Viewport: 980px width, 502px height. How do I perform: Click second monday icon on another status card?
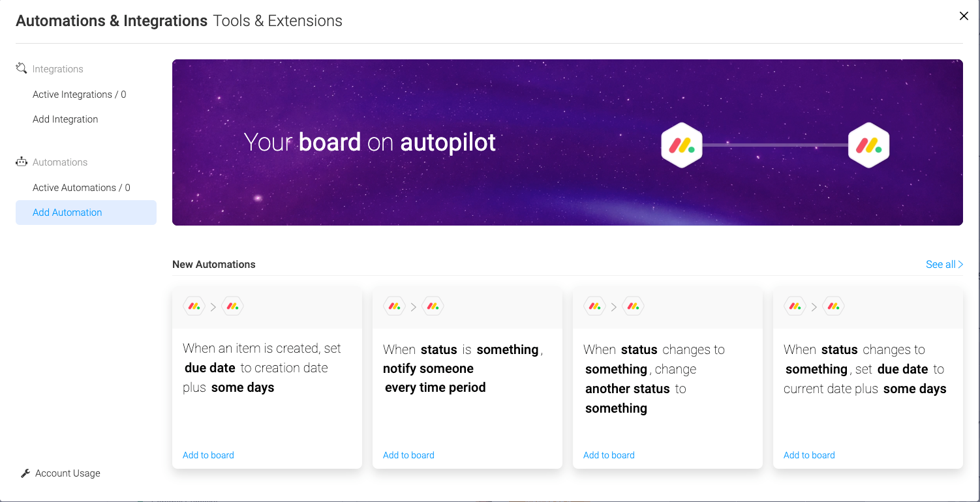[633, 306]
